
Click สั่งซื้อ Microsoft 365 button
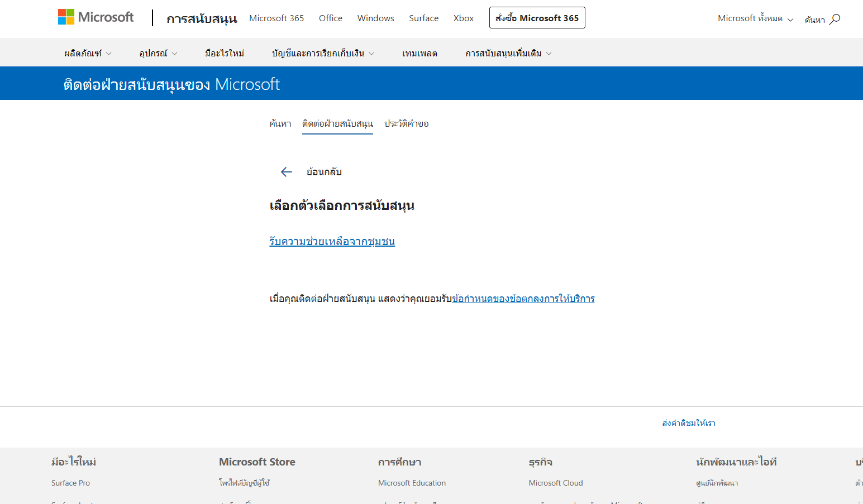click(x=537, y=18)
